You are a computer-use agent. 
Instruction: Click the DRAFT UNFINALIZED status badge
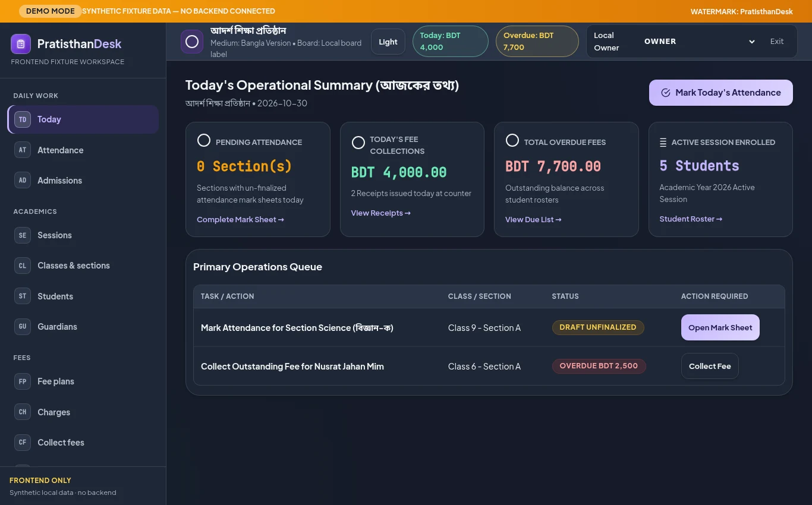(598, 327)
